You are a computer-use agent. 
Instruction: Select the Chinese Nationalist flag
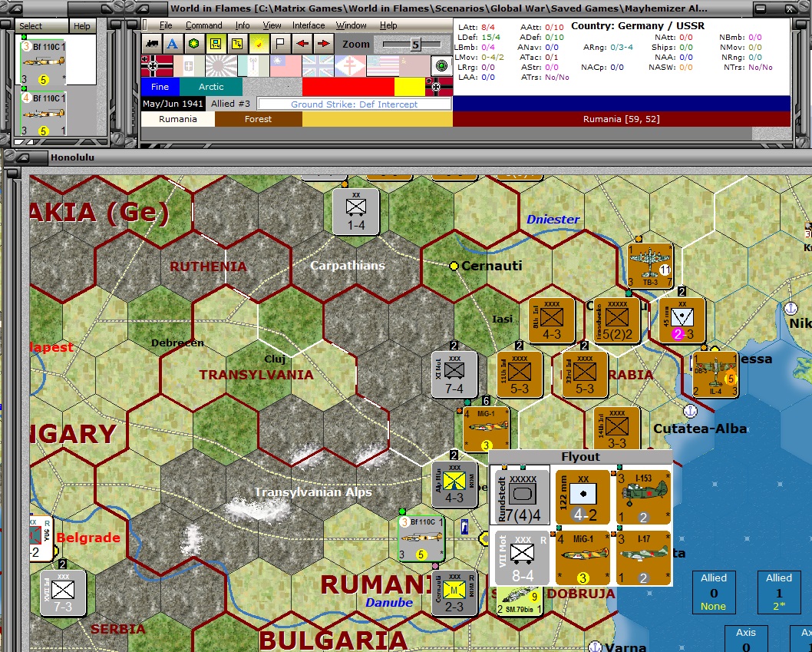pyautogui.click(x=286, y=66)
